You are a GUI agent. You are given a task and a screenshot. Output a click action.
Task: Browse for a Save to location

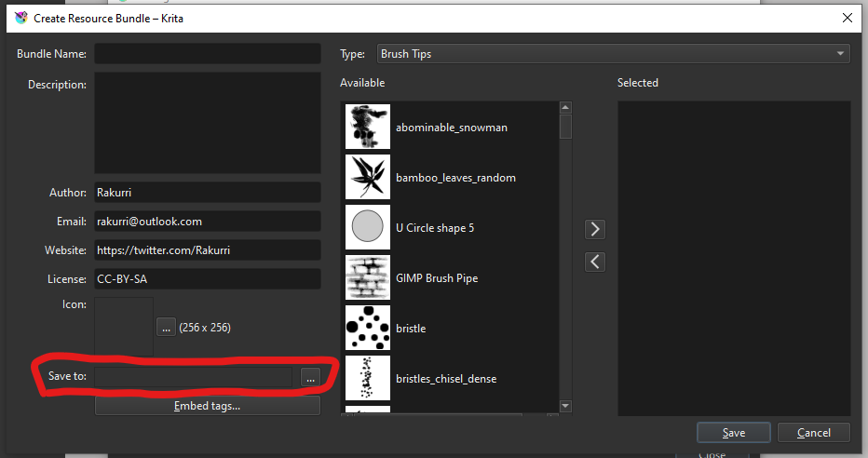coord(310,377)
